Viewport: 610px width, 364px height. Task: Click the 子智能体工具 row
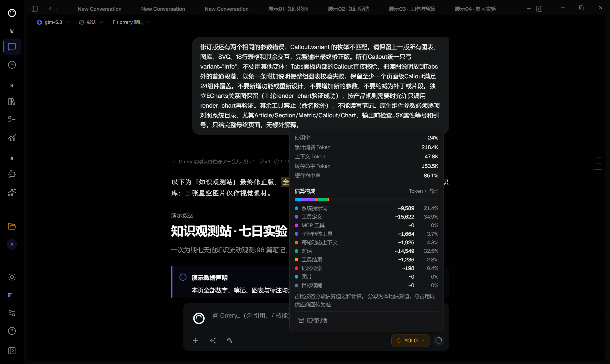click(x=366, y=234)
